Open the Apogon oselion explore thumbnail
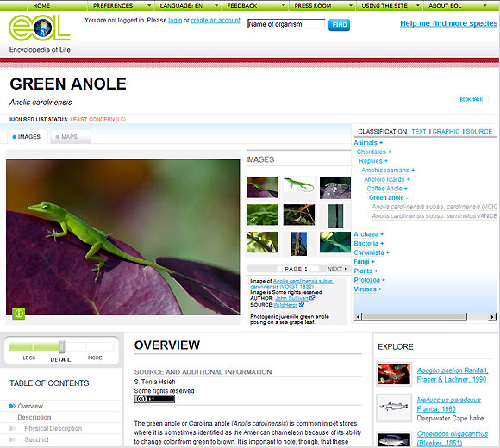Viewport: 500px width, 448px height. pos(394,374)
